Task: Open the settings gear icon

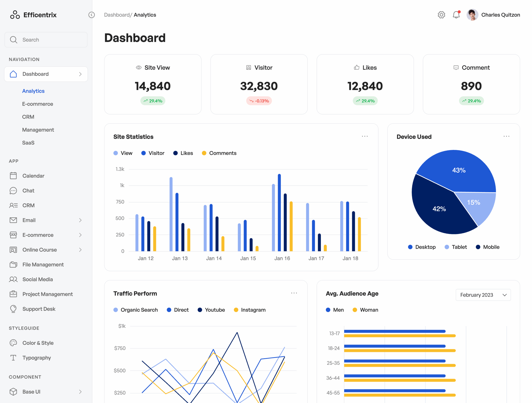Action: 441,15
